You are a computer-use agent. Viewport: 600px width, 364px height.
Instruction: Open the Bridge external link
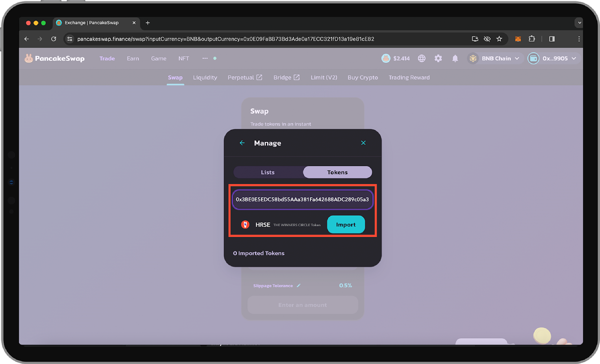pyautogui.click(x=286, y=78)
